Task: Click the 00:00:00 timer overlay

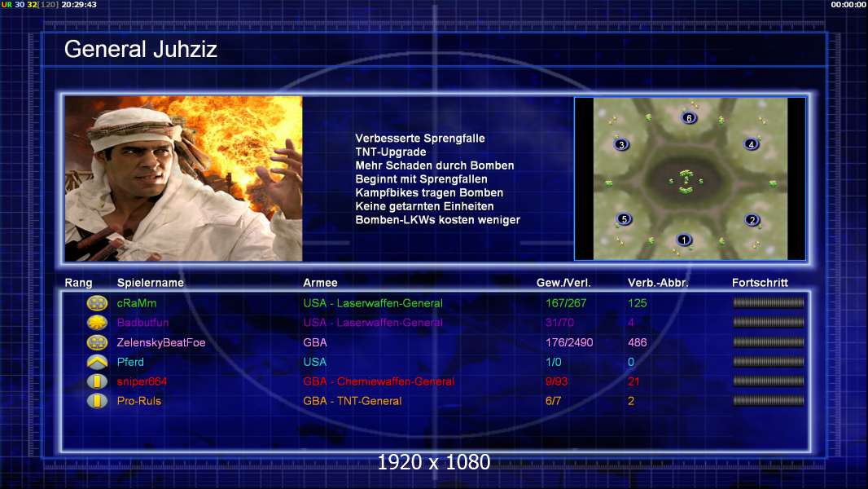Action: click(848, 4)
